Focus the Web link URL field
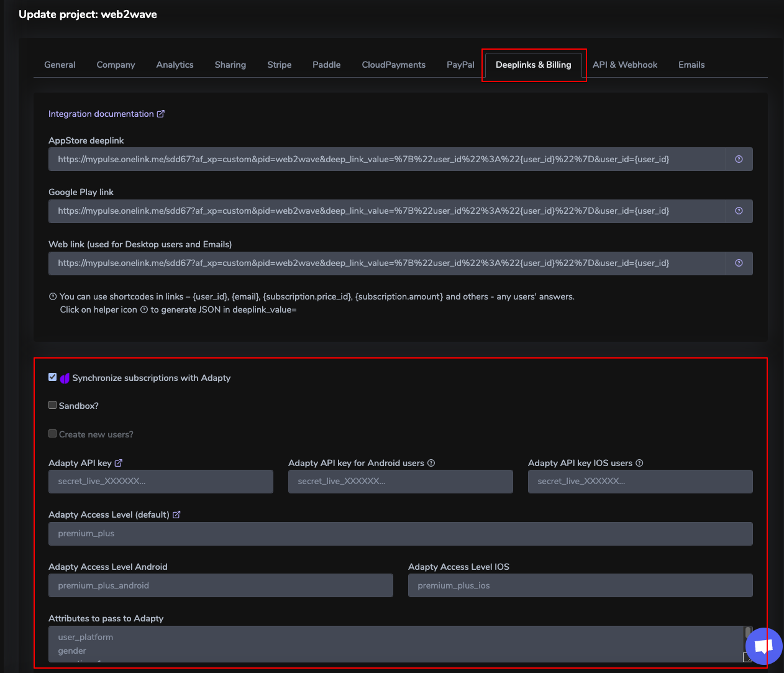This screenshot has height=673, width=784. pos(386,263)
